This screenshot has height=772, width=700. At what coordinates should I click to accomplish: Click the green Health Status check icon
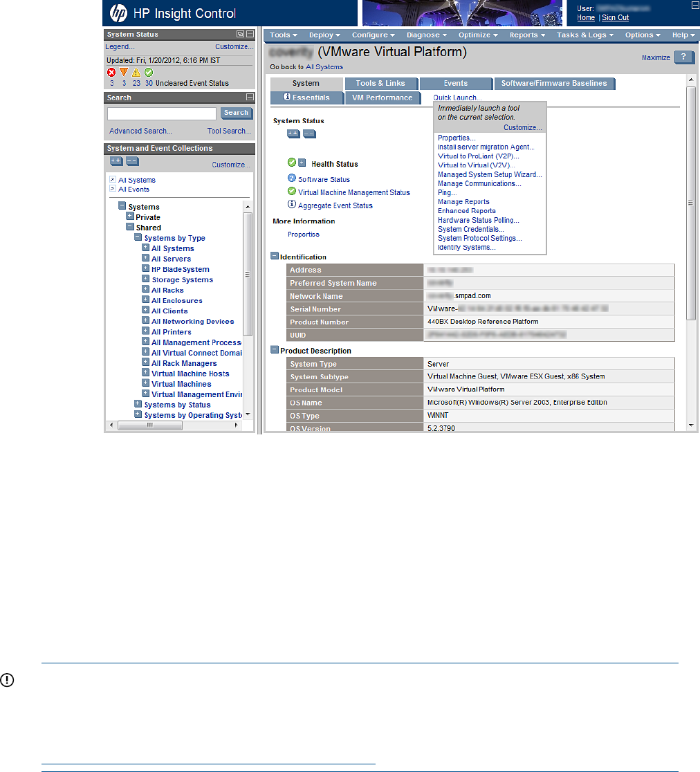[292, 163]
